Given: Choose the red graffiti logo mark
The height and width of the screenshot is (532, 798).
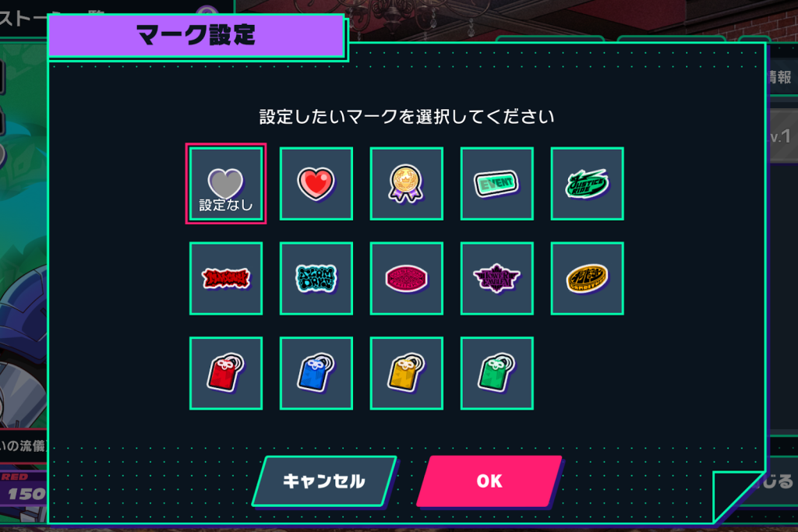Looking at the screenshot, I should pos(226,278).
